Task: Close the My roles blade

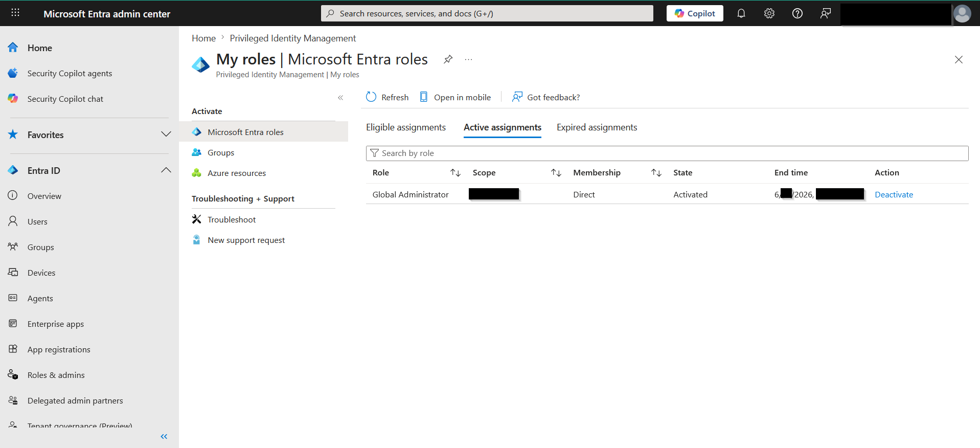Action: (959, 60)
